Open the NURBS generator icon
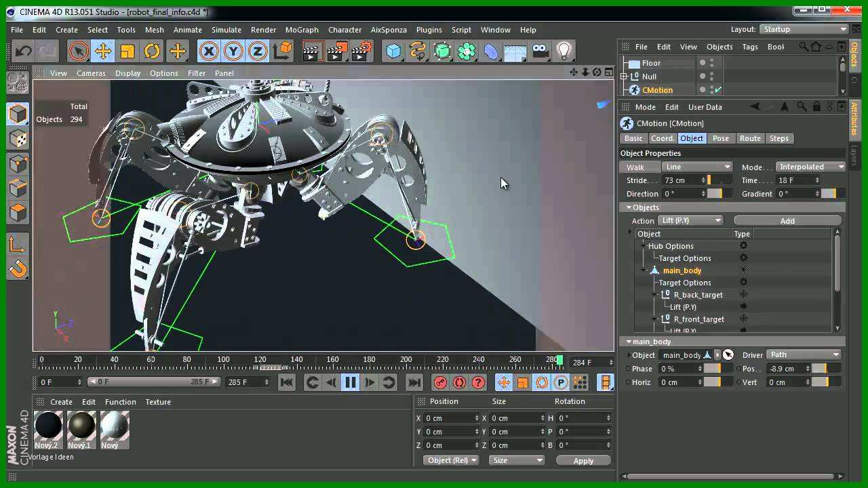 point(442,51)
